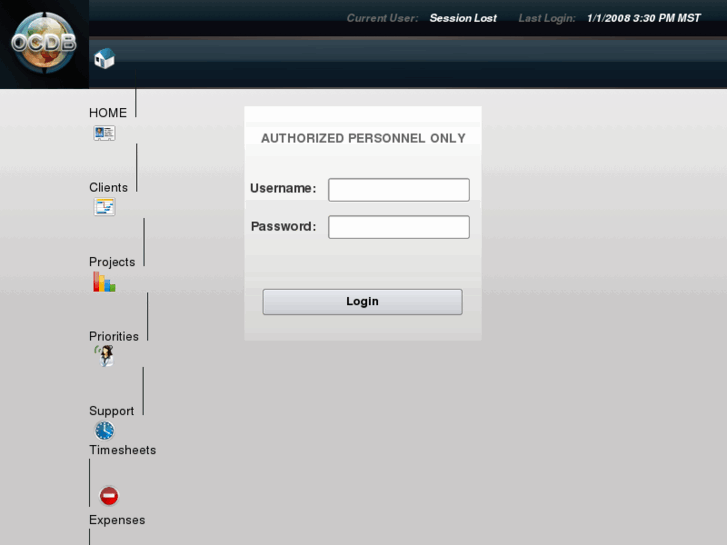Click the "Session Lost" current user text
The height and width of the screenshot is (545, 727).
coord(463,18)
